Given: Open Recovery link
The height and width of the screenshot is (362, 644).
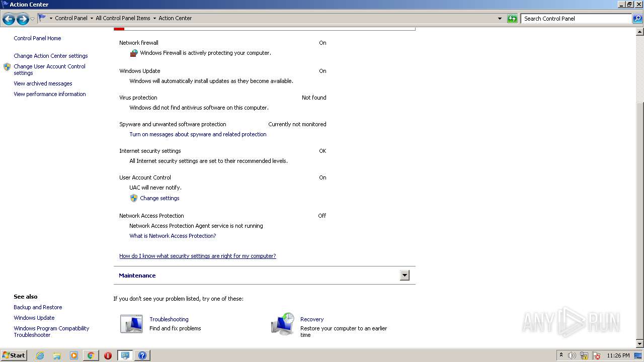Looking at the screenshot, I should click(312, 319).
